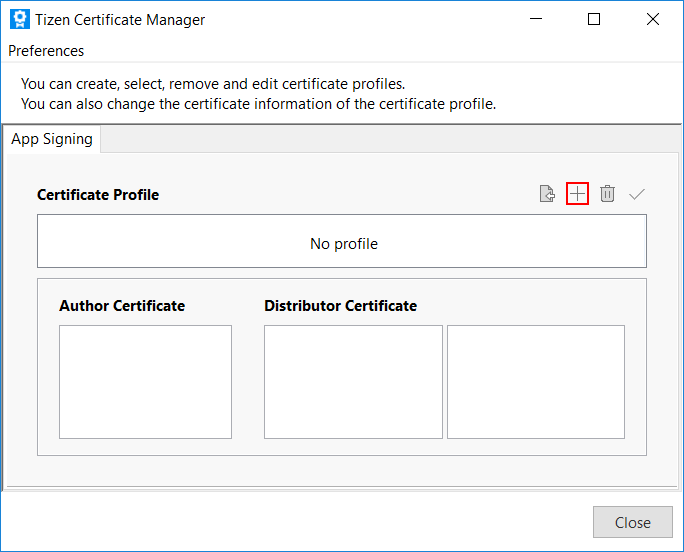Click the Distributor Certificate heading label
Image resolution: width=684 pixels, height=552 pixels.
[340, 306]
